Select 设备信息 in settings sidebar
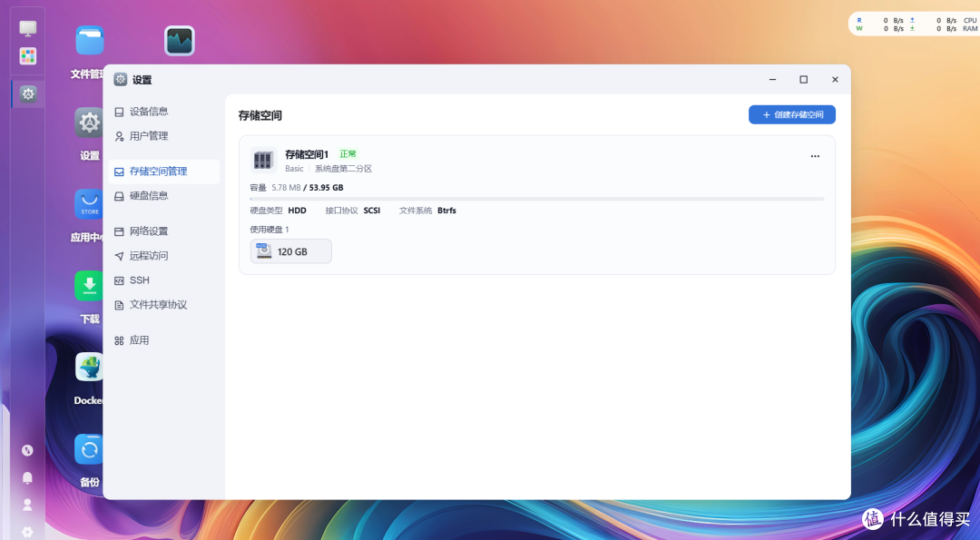 click(163, 112)
